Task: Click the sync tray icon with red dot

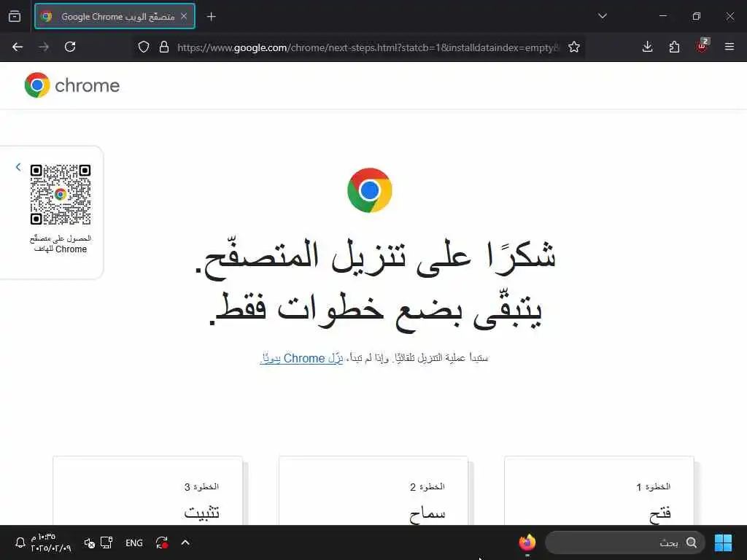Action: [x=162, y=542]
